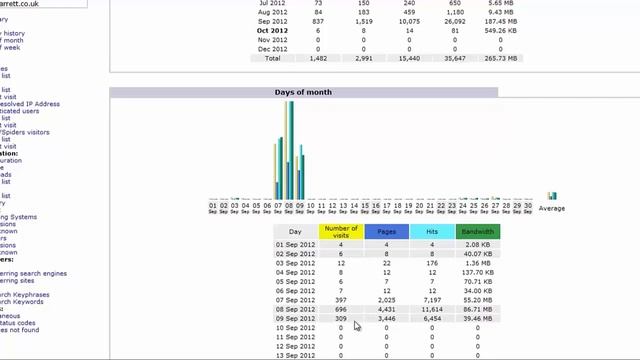Click the '03 Sep 2012' table row date
Screen dimensions: 640x360
click(295, 263)
